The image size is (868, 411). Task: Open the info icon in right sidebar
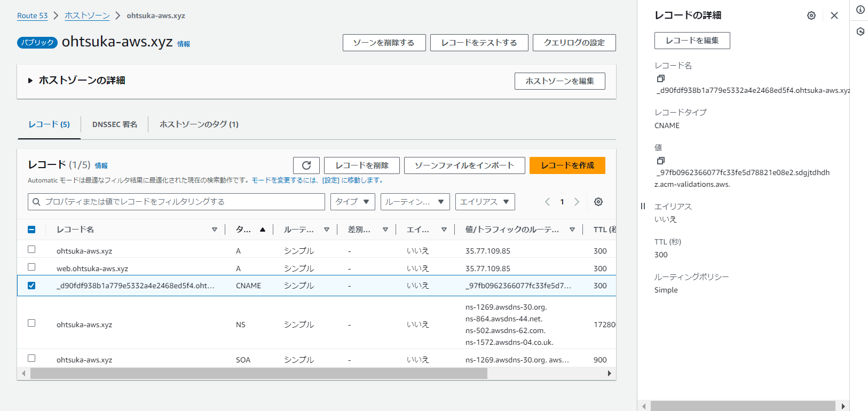(x=861, y=10)
